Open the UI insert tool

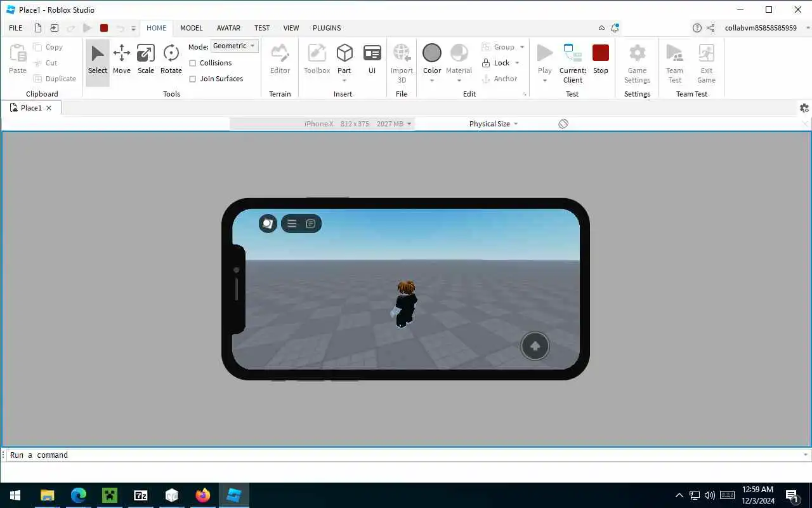tap(372, 60)
